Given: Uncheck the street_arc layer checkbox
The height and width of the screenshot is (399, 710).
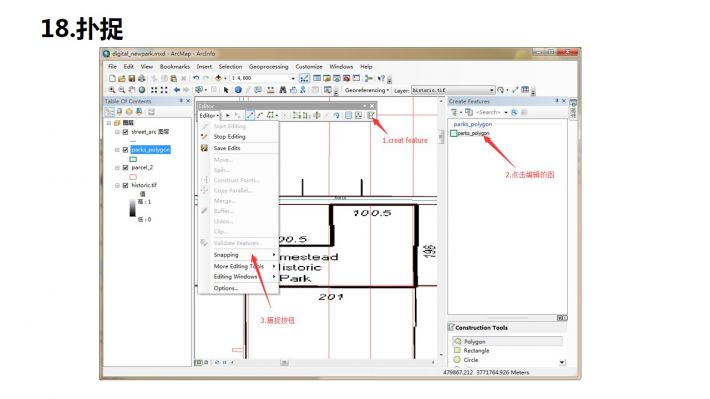Looking at the screenshot, I should (125, 132).
